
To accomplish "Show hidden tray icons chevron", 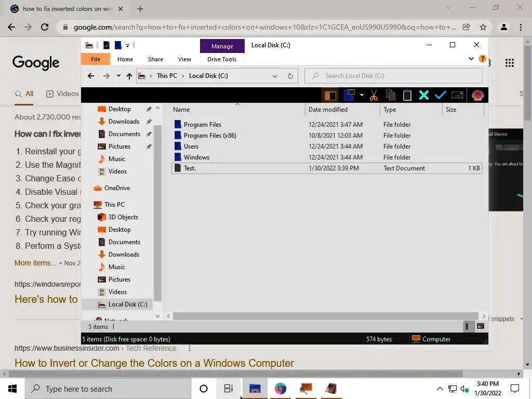I will 440,389.
